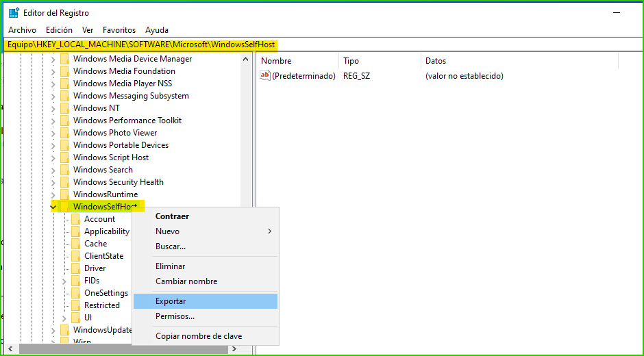Screen dimensions: 644x356
Task: Click the Windows Security Health folder icon
Action: 65,182
